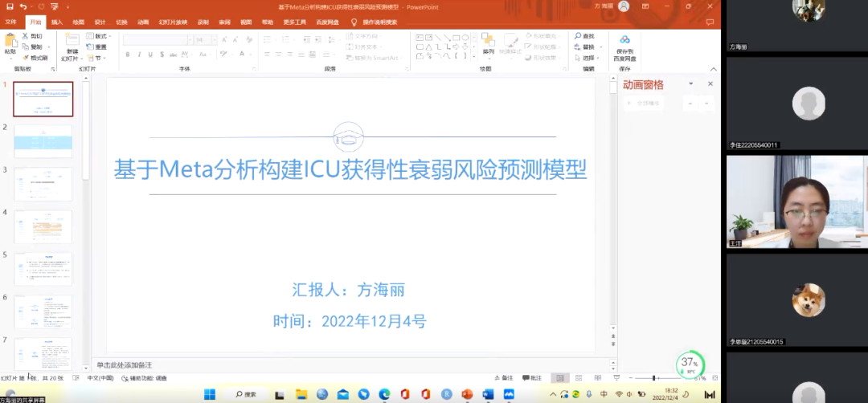Screen dimensions: 868x403
Task: Click the 查找 find icon
Action: coord(585,36)
